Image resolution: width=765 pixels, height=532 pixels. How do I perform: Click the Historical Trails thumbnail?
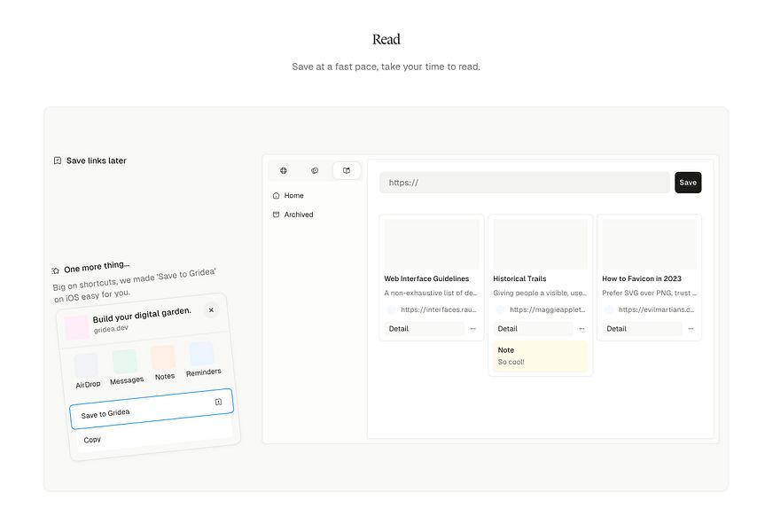tap(541, 244)
